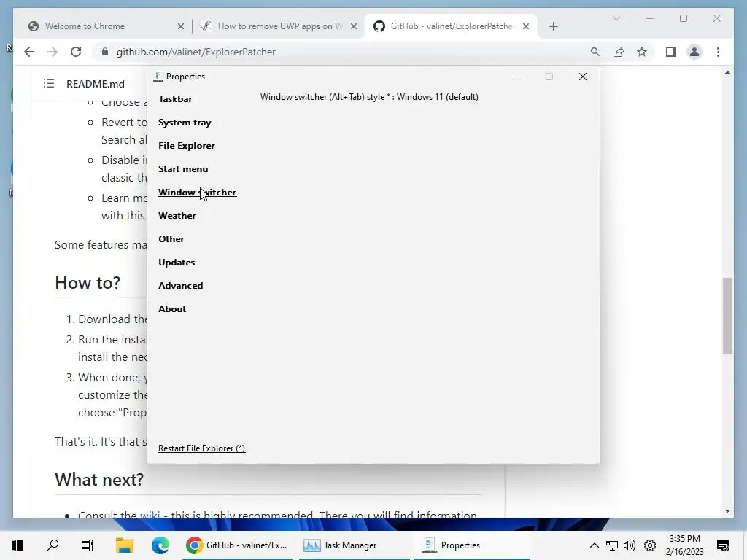Open network icon in system tray
747x560 pixels.
(612, 545)
